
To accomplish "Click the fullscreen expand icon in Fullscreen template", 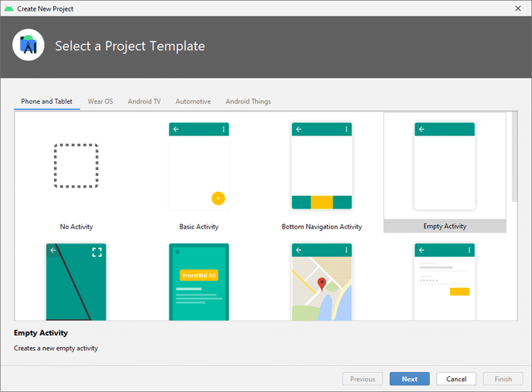I will [97, 252].
